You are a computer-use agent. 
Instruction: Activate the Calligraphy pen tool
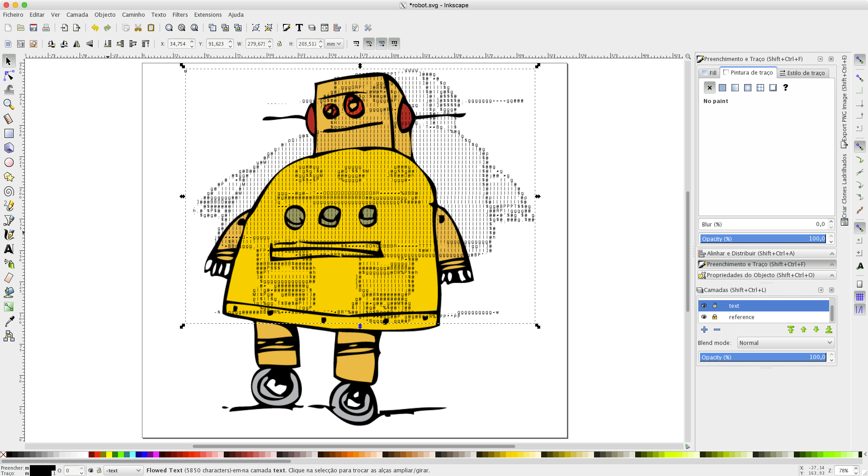click(9, 234)
